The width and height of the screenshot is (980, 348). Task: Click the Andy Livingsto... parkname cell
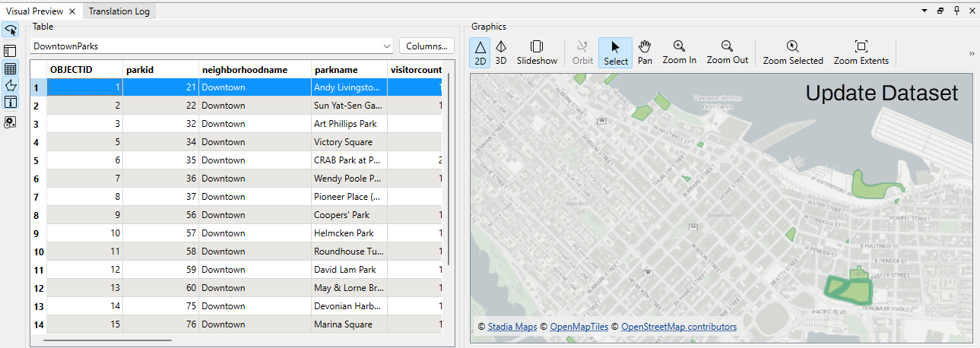coord(349,87)
